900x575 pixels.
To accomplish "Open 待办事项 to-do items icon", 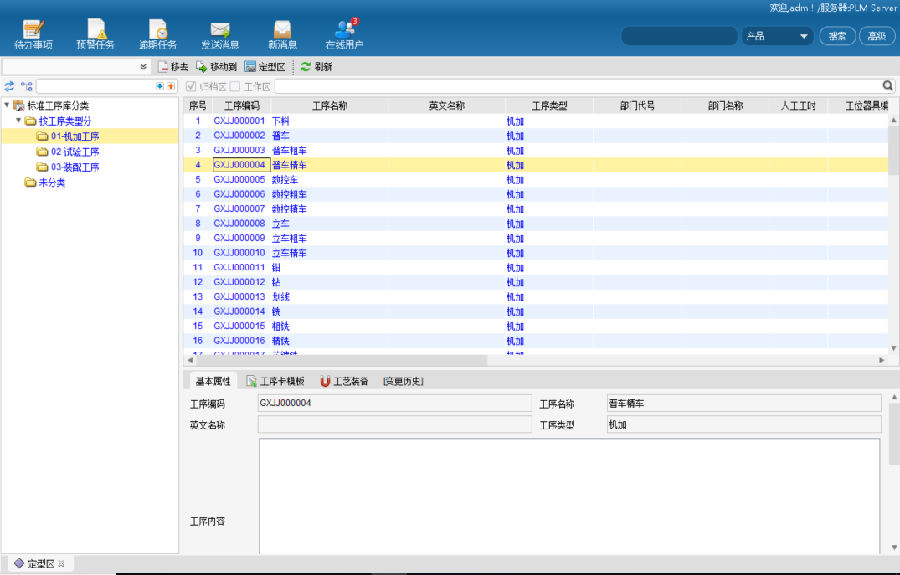I will point(34,34).
